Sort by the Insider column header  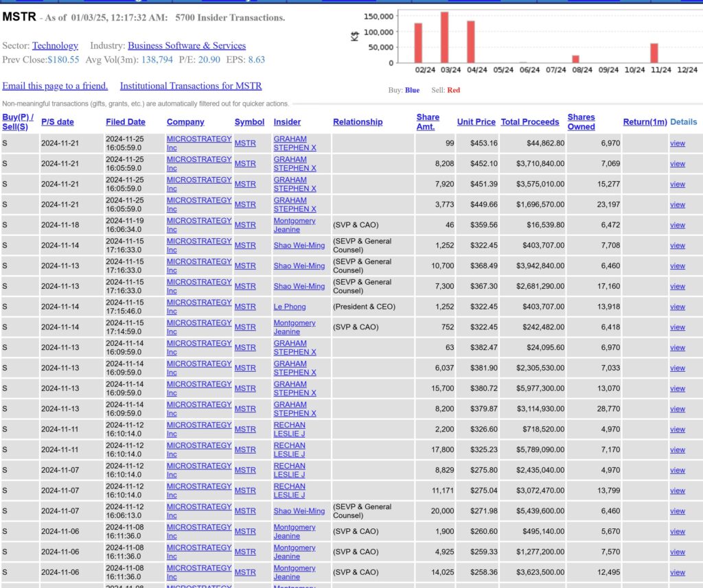click(287, 122)
